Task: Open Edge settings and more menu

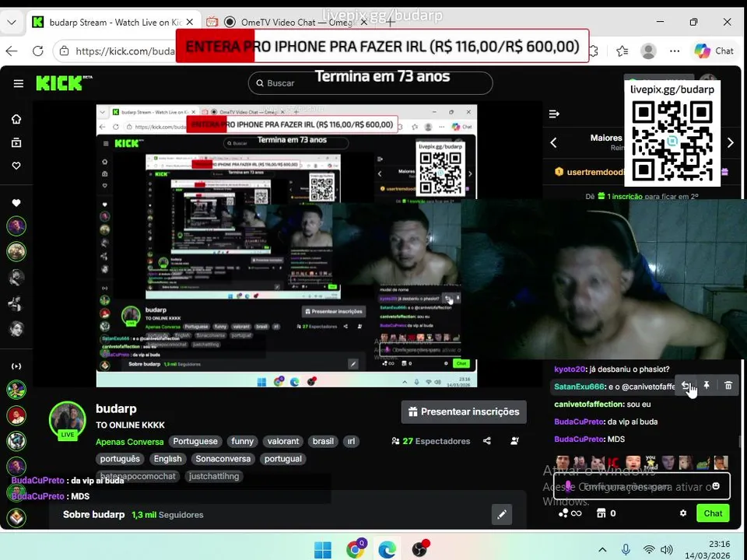Action: click(x=675, y=51)
